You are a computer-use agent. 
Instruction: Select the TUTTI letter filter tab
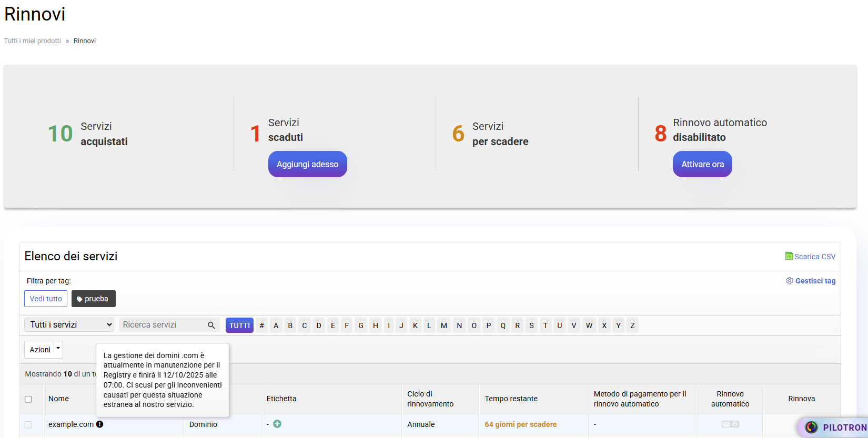tap(239, 325)
